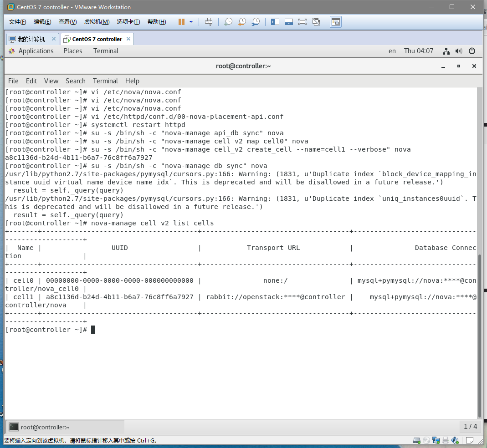
Task: Switch the VM into Unity mode
Action: (316, 21)
